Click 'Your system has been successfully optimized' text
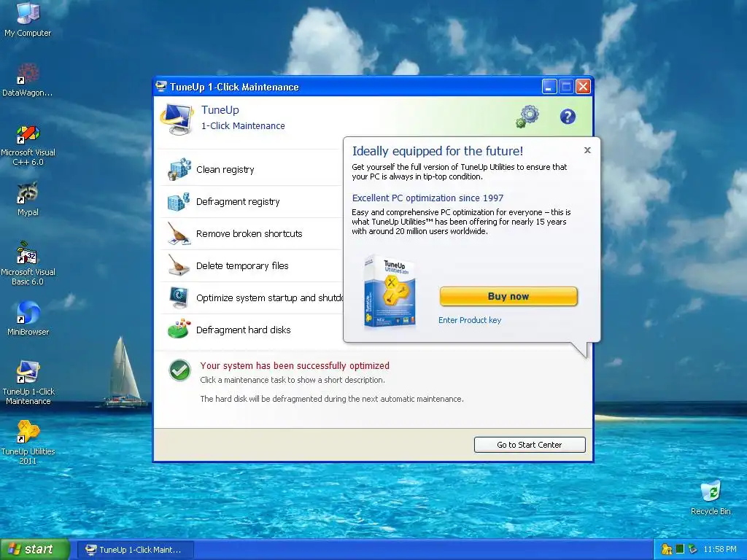747x560 pixels. pyautogui.click(x=295, y=366)
